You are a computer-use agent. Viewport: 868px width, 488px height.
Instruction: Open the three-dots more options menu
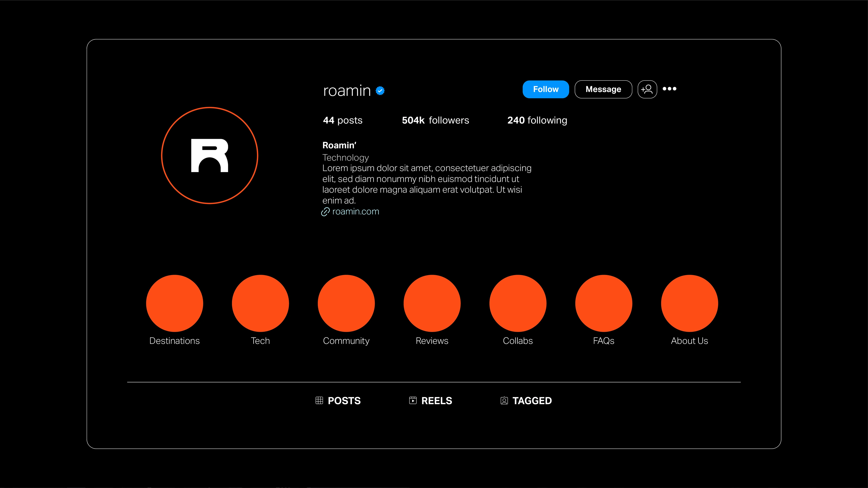pos(669,89)
